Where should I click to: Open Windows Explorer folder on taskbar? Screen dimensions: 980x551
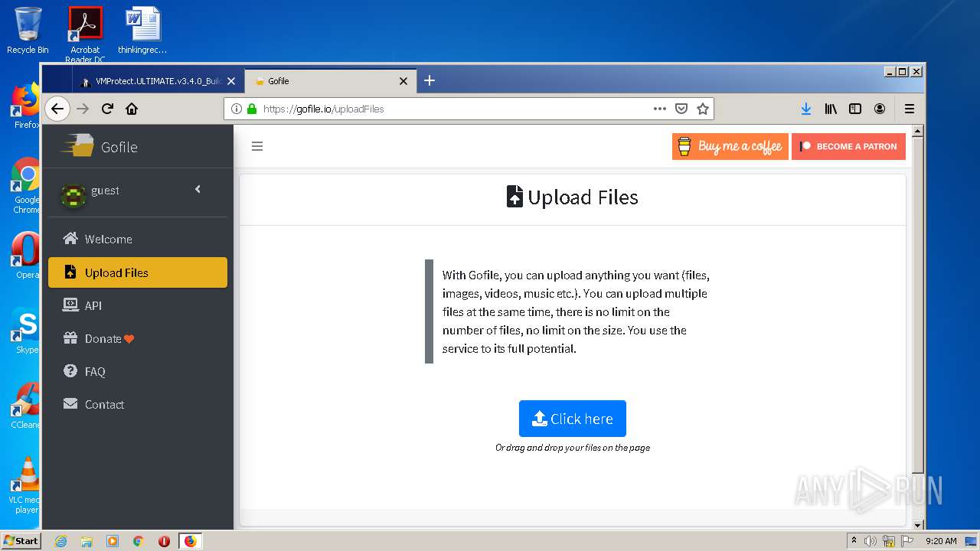tap(87, 541)
